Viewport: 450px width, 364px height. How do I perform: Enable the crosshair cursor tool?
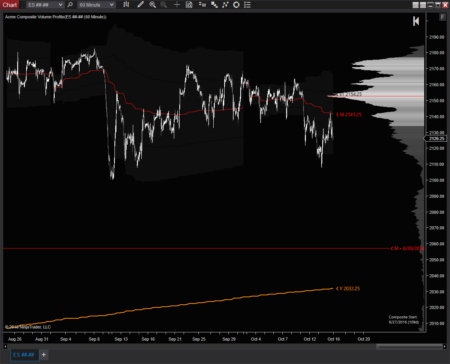177,5
